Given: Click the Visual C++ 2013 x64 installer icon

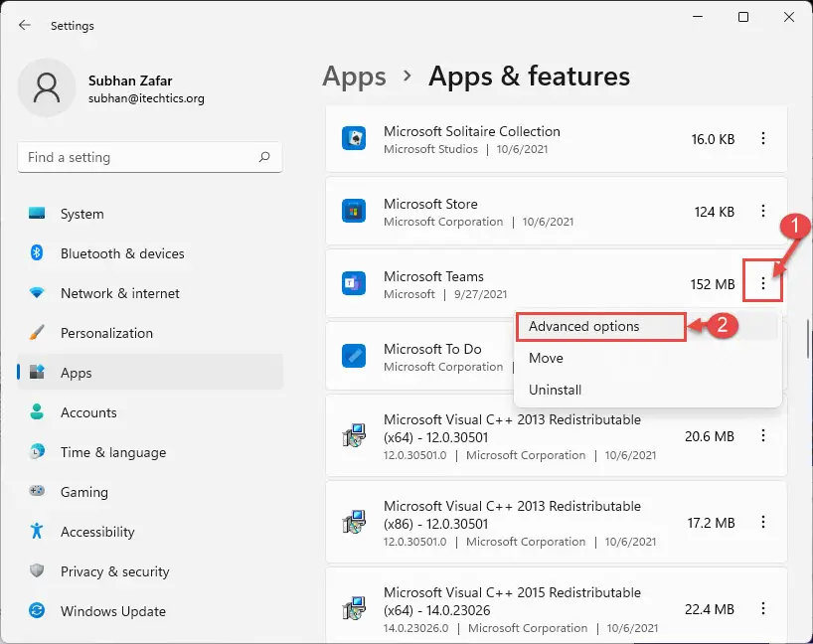Looking at the screenshot, I should [354, 435].
